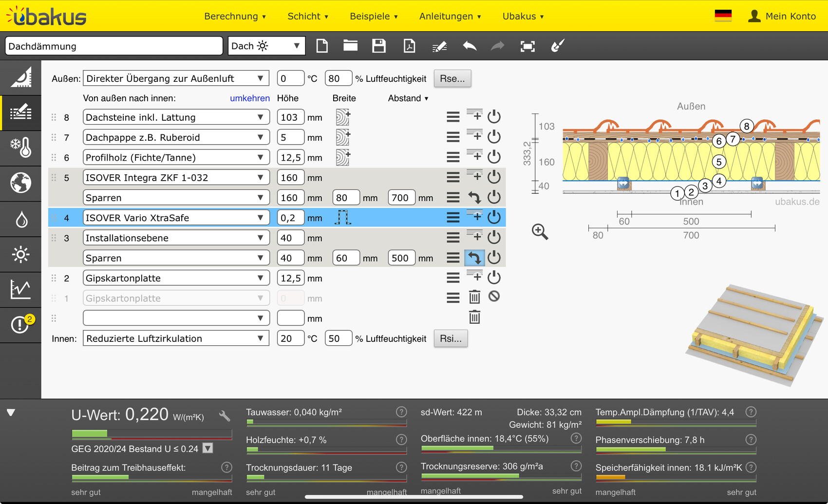Toggle power for Gipskartonplatte layer 2
The width and height of the screenshot is (828, 504).
[x=494, y=278]
